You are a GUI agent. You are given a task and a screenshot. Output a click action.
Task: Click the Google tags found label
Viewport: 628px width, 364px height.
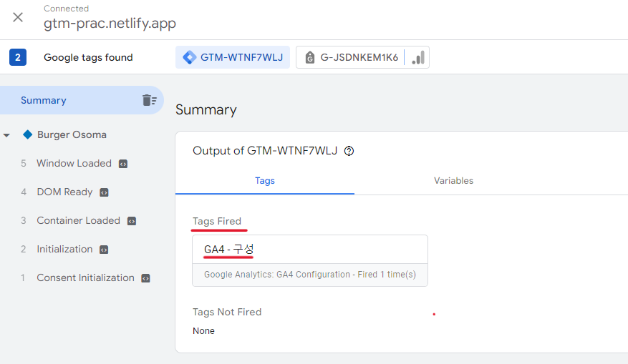pyautogui.click(x=88, y=58)
